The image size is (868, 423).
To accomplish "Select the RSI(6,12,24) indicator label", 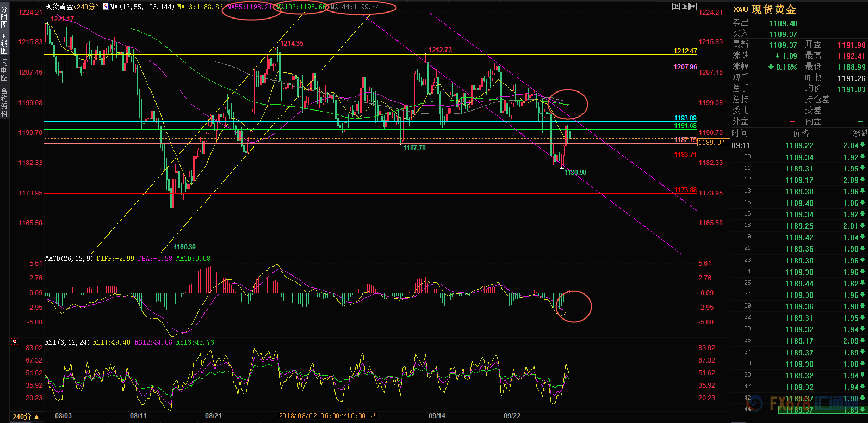I will tap(67, 342).
